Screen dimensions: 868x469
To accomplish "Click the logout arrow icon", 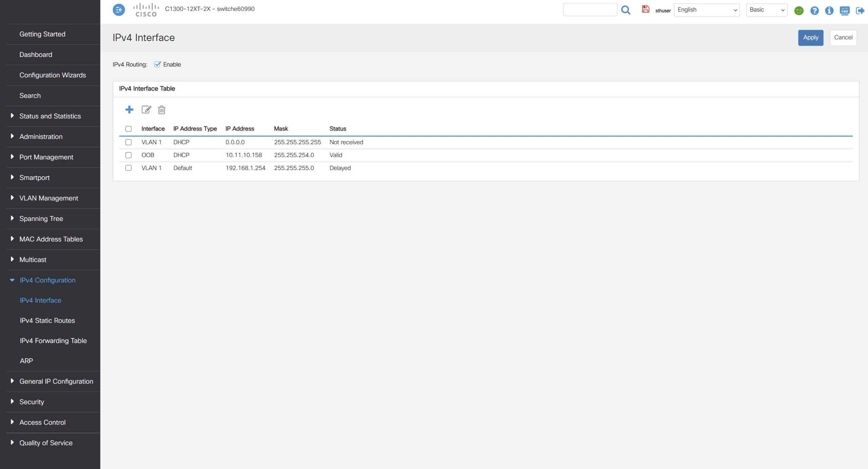I will click(860, 11).
